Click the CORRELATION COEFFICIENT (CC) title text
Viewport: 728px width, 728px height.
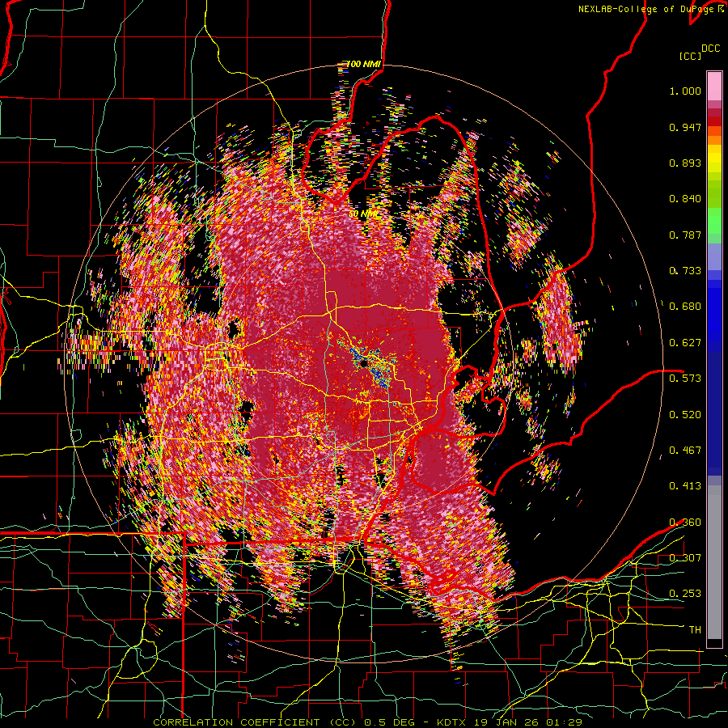[x=255, y=722]
